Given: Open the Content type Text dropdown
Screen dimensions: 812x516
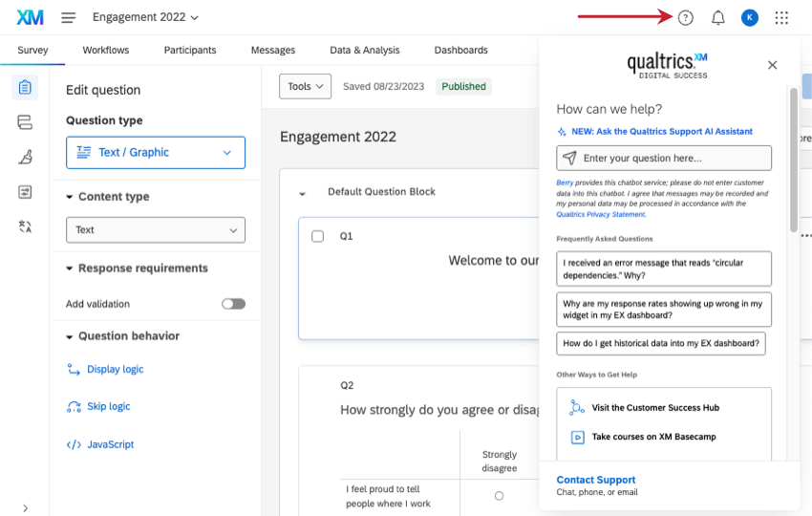Looking at the screenshot, I should (x=156, y=230).
